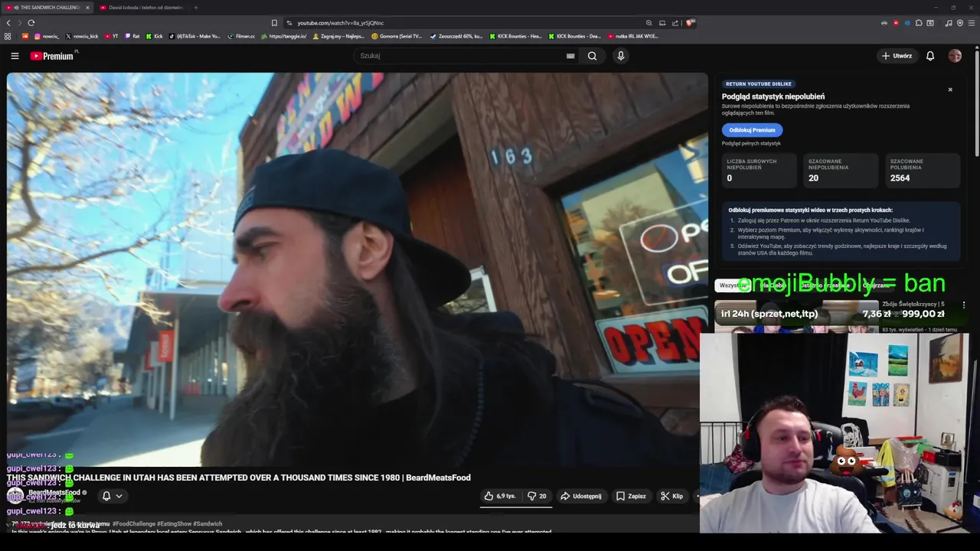This screenshot has width=980, height=551.
Task: Go forward with the browser forward arrow
Action: (19, 23)
